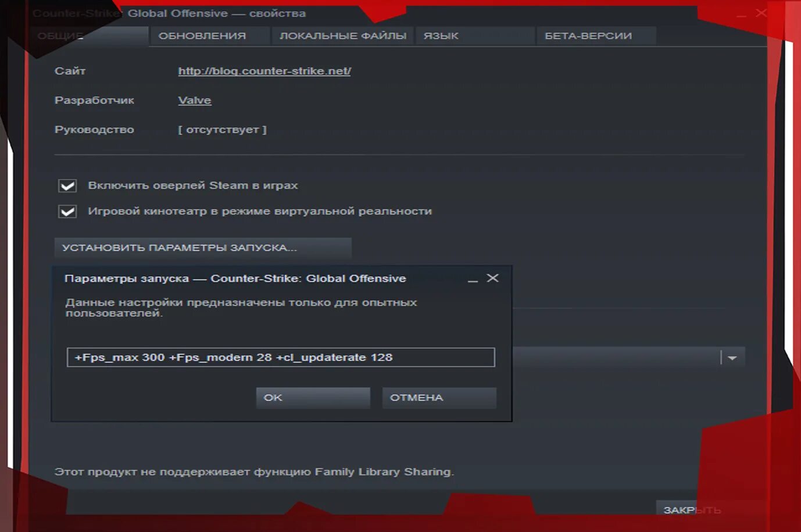Switch to the ЯЗЫК tab
Screen dimensions: 801x532
coord(475,36)
